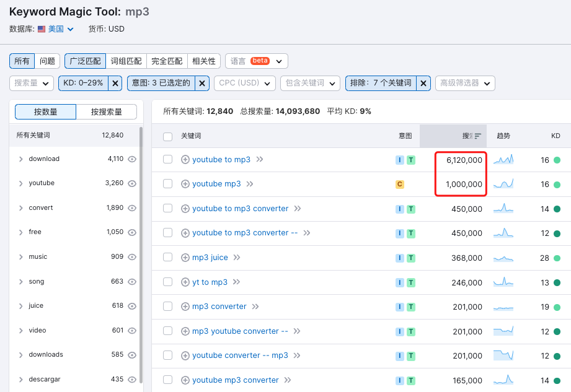Screen dimensions: 571x392
Task: Click the US flag icon next to 数据库
Action: pyautogui.click(x=40, y=28)
